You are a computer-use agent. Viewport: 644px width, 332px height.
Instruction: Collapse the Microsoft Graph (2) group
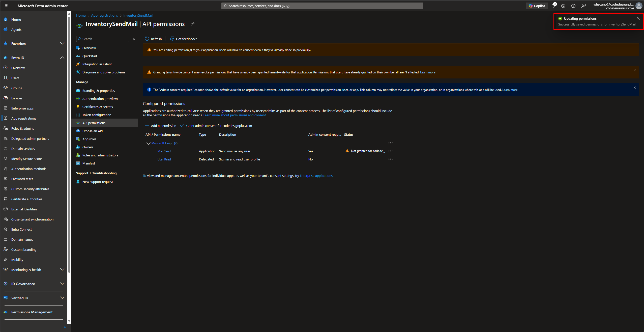tap(148, 143)
